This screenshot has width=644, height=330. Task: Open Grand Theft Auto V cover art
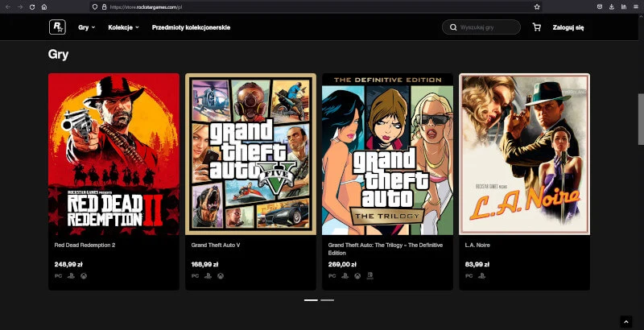click(250, 154)
